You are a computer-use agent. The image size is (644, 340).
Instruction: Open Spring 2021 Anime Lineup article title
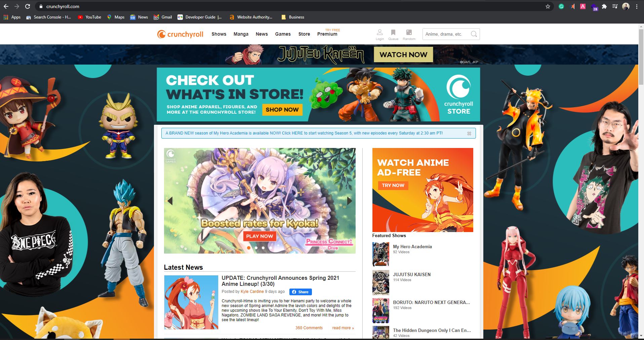(x=280, y=281)
